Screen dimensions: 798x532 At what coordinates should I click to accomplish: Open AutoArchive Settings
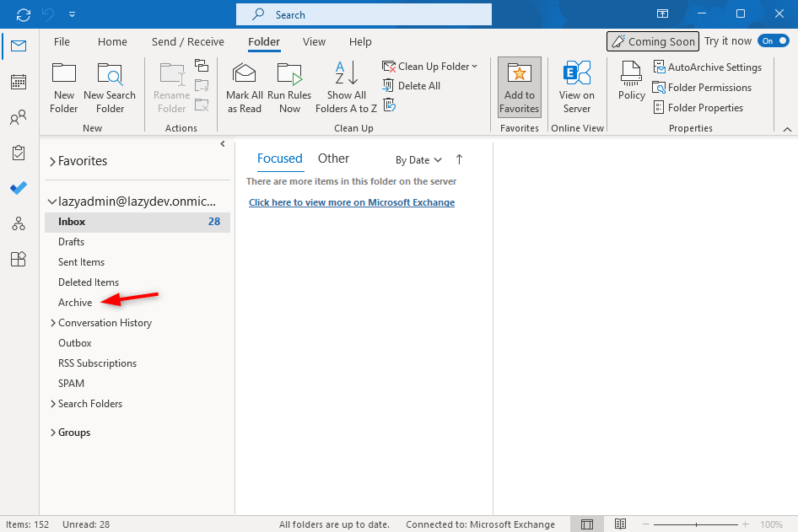coord(708,67)
